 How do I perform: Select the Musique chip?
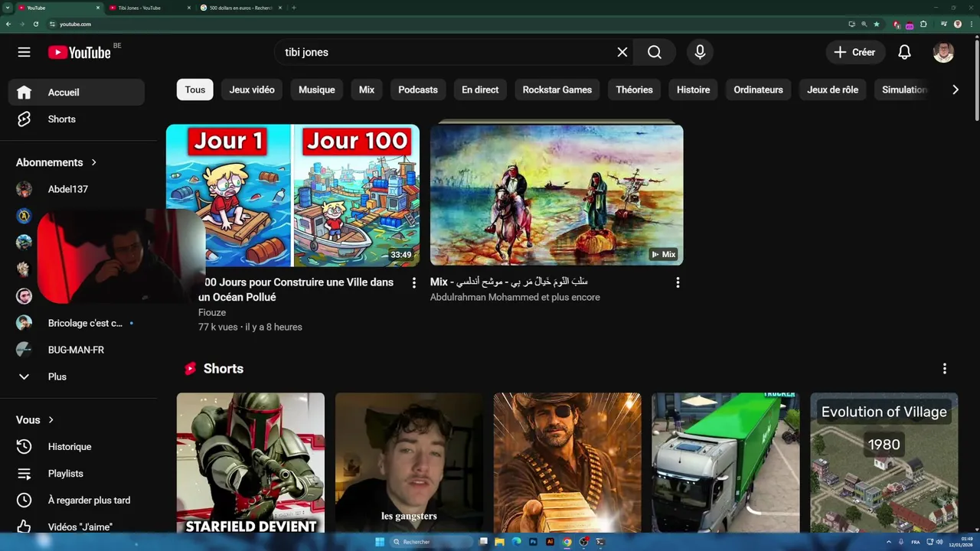click(x=317, y=90)
